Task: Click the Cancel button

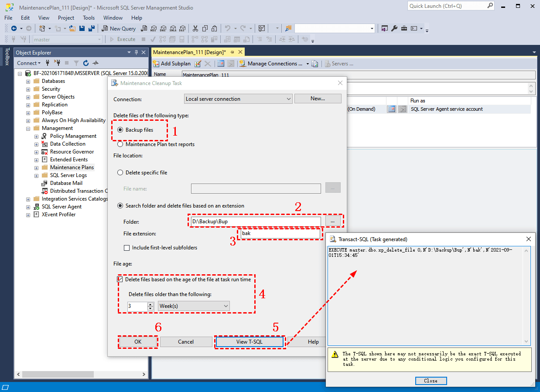Action: pyautogui.click(x=186, y=342)
